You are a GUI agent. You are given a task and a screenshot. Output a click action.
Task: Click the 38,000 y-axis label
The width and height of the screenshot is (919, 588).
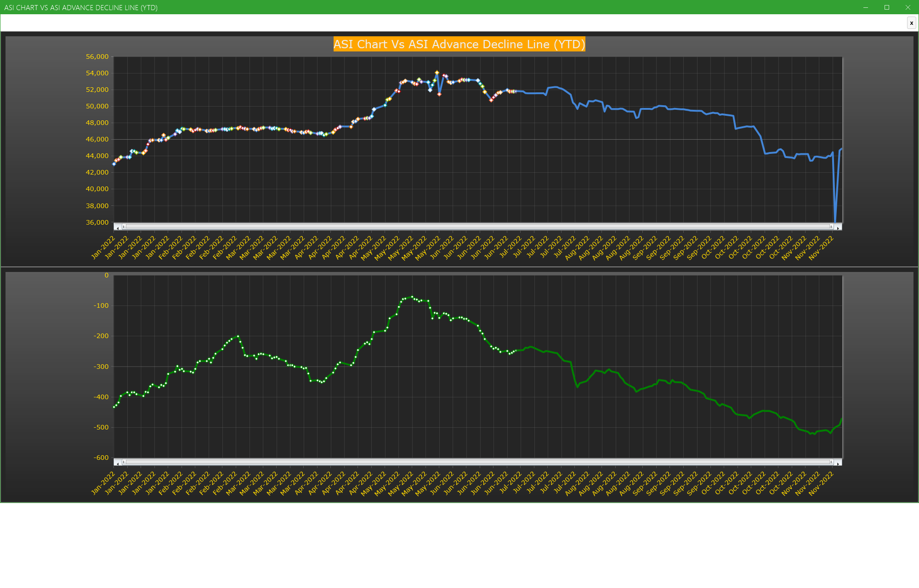pos(97,206)
